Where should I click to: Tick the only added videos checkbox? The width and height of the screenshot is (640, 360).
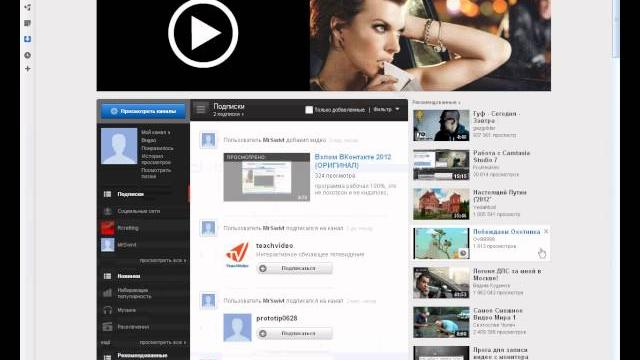point(309,109)
